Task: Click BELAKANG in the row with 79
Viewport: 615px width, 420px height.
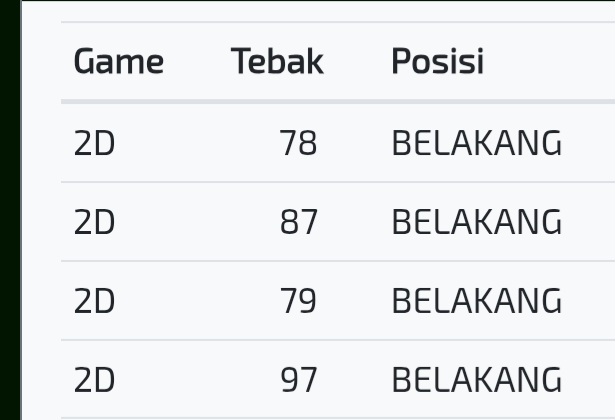Action: (476, 301)
